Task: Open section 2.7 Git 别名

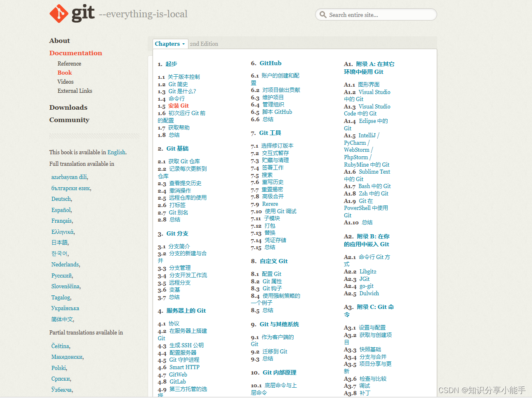Action: click(179, 212)
